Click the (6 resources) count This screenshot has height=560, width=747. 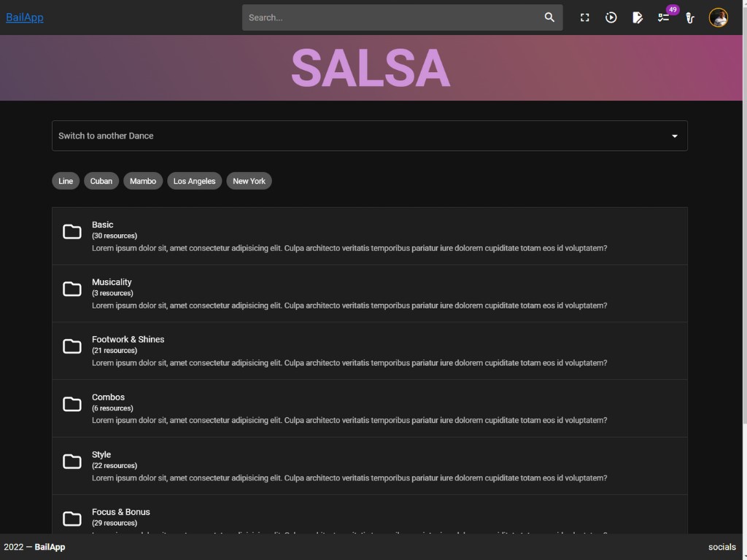pyautogui.click(x=112, y=408)
